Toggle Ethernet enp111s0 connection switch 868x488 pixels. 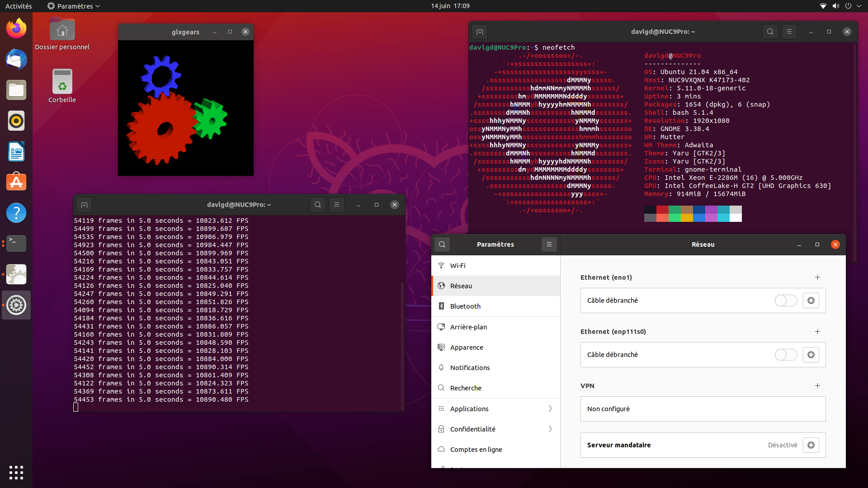786,355
